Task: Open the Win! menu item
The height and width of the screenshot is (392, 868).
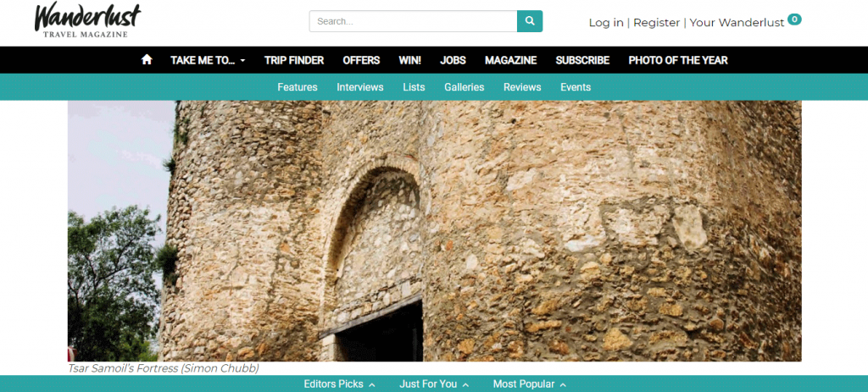Action: [409, 60]
